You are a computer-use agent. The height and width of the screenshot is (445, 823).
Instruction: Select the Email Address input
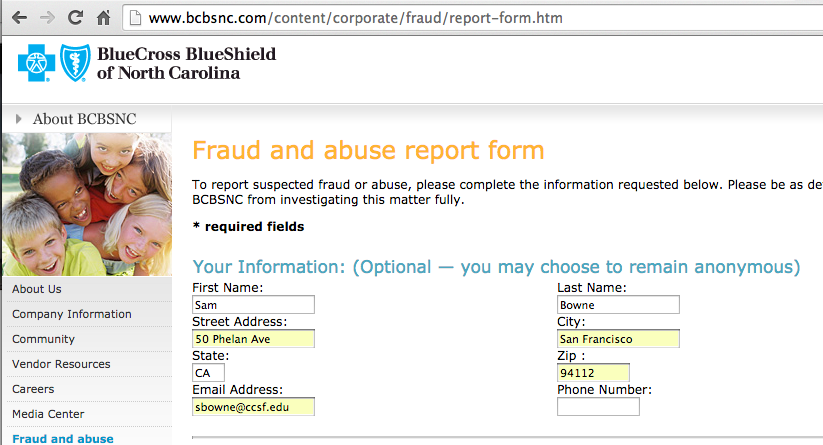click(253, 407)
